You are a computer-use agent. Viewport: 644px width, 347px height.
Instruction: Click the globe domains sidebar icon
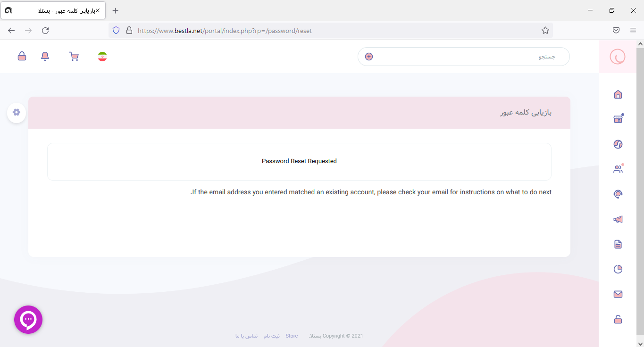point(618,144)
